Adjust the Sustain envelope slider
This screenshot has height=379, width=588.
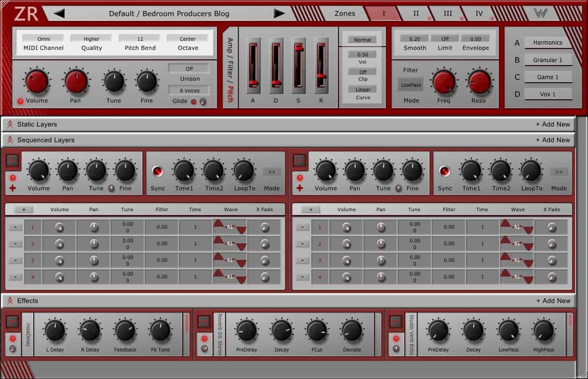[x=298, y=65]
